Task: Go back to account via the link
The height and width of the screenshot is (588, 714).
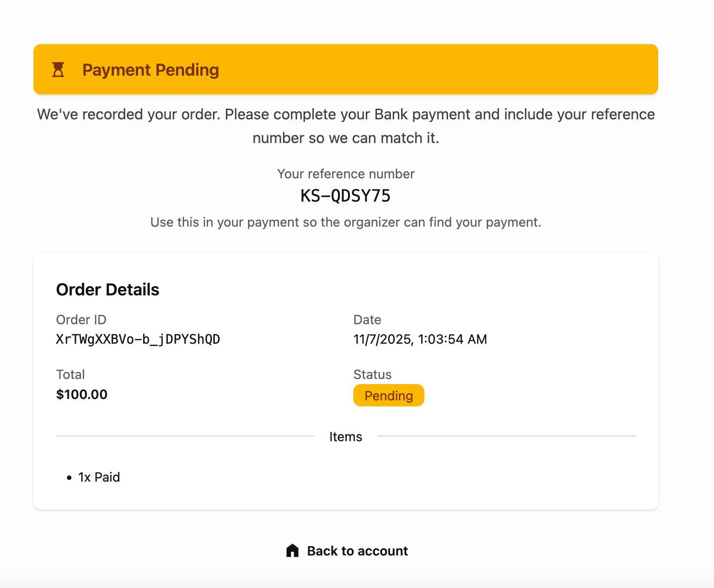Action: click(357, 551)
